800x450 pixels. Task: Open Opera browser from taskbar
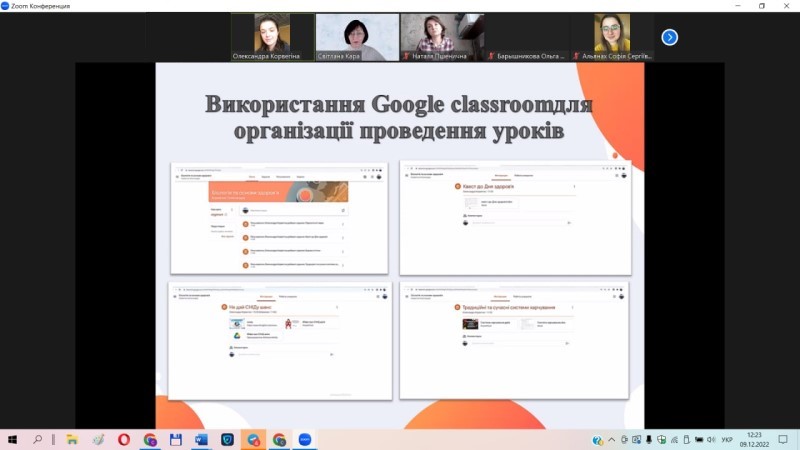pos(123,439)
